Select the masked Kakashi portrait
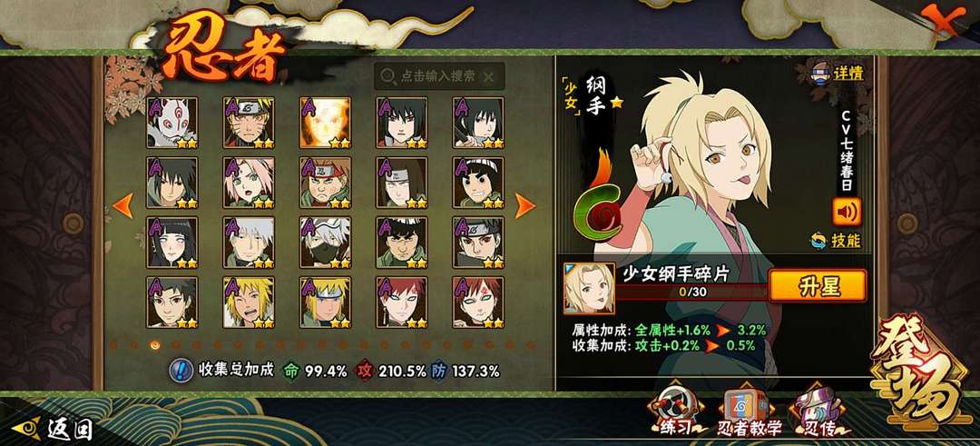Screen dimensions: 980x446 [325, 243]
